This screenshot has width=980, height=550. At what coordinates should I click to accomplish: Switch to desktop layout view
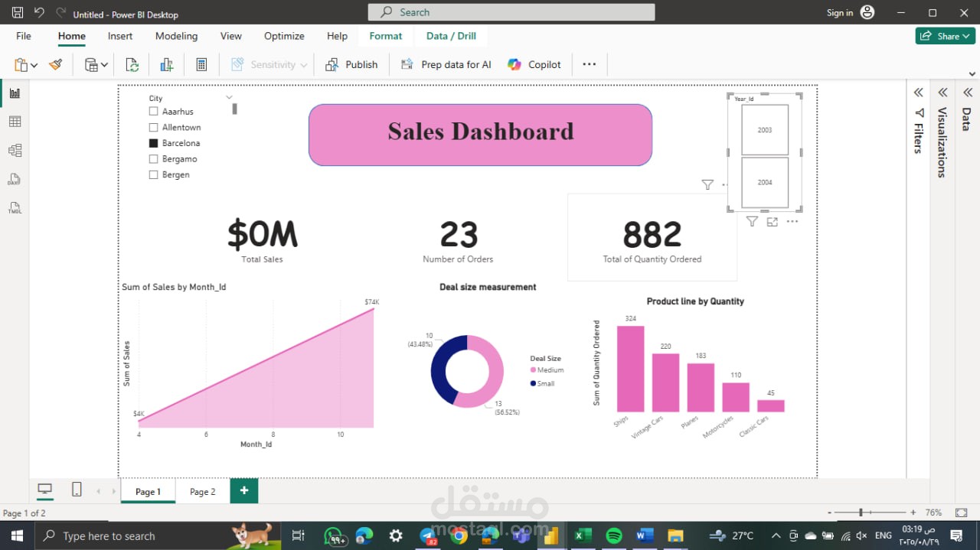[x=45, y=490]
